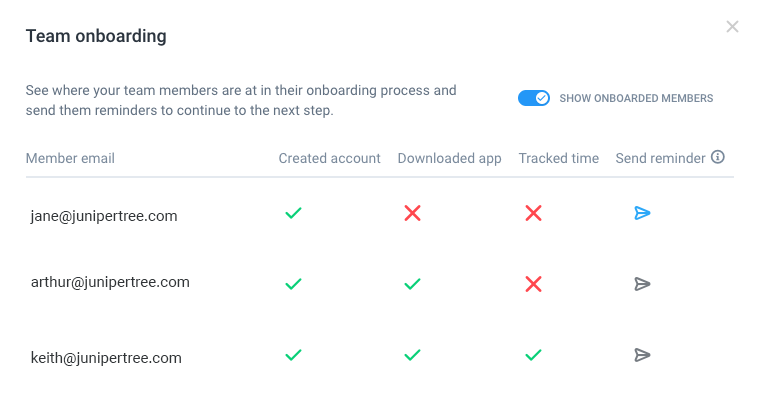Select the arthur@junipertree.com email

pyautogui.click(x=110, y=282)
